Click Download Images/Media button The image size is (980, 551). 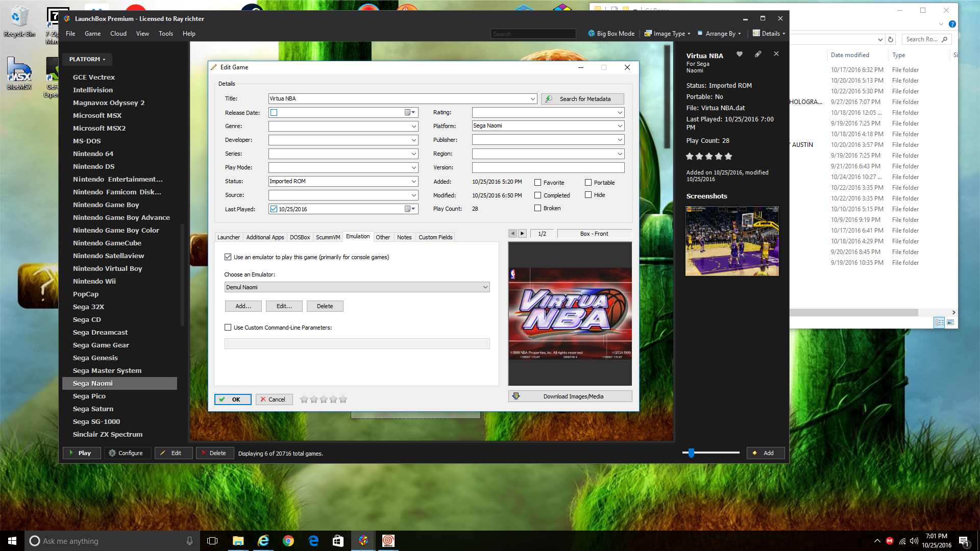click(x=570, y=396)
